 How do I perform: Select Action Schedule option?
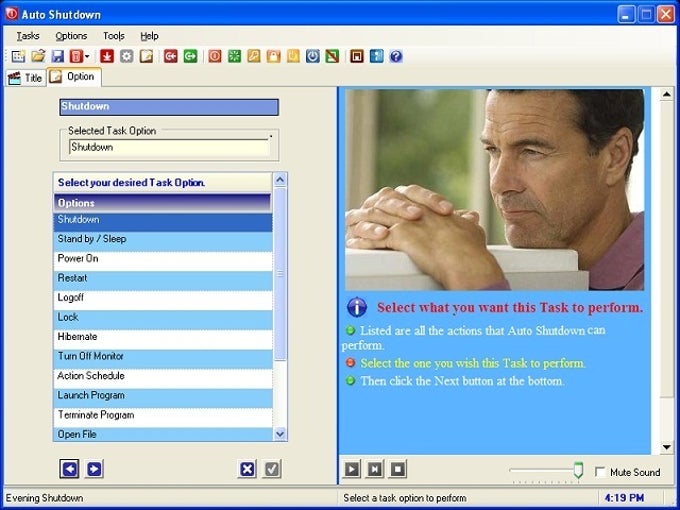[x=163, y=378]
